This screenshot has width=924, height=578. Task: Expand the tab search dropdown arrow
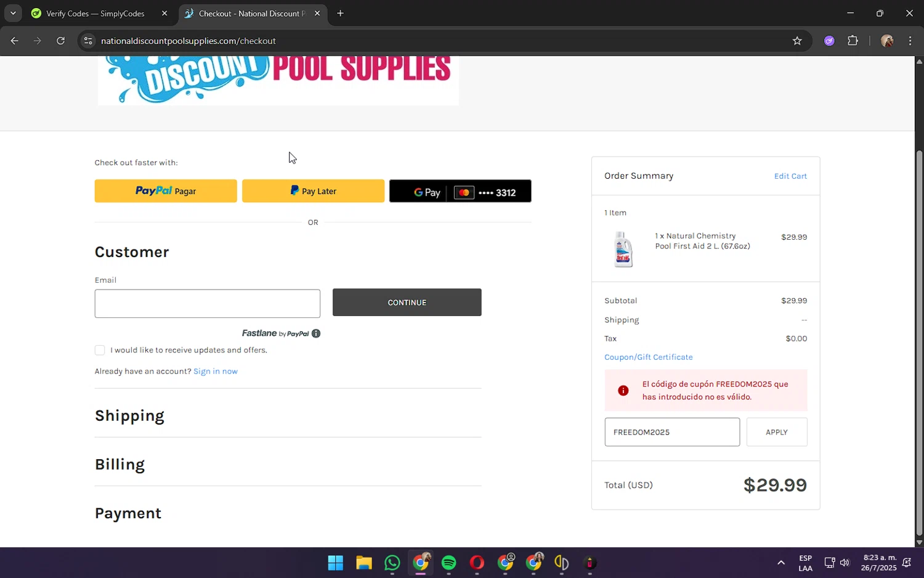tap(13, 13)
